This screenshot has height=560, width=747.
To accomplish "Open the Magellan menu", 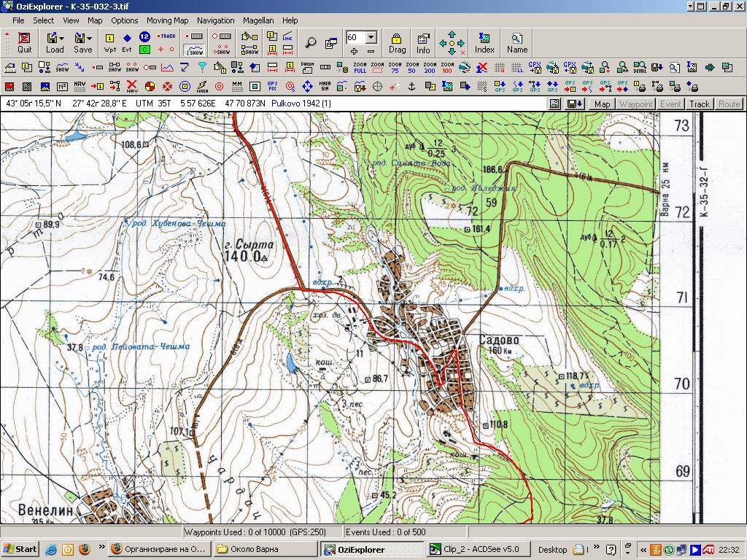I will click(259, 20).
